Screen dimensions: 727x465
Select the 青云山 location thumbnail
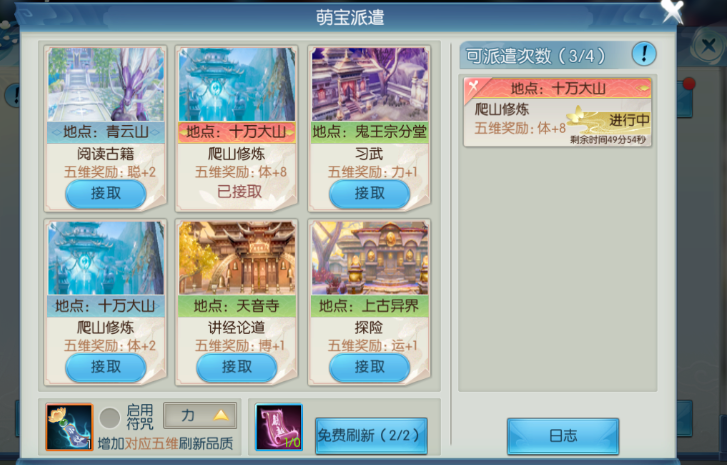coord(106,84)
